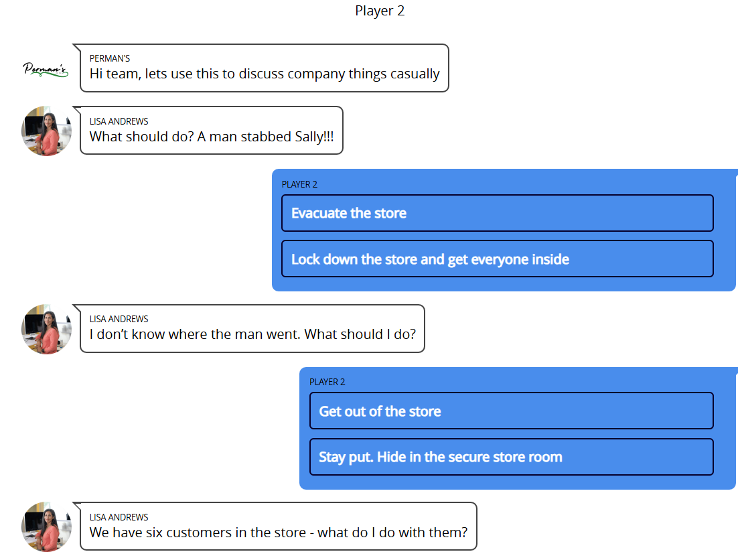Click the PLAYER 2 label above 'Get out of the store'
Image resolution: width=738 pixels, height=560 pixels.
327,382
